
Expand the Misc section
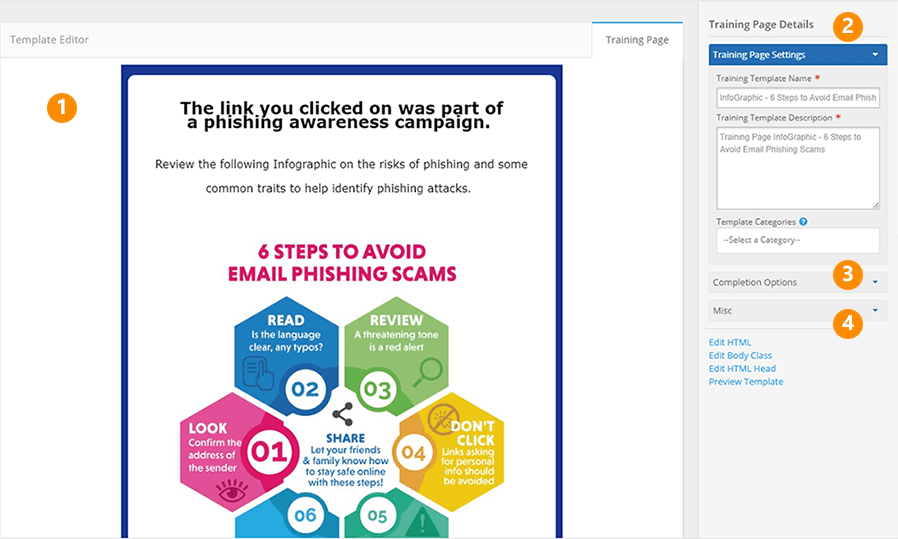pos(798,310)
